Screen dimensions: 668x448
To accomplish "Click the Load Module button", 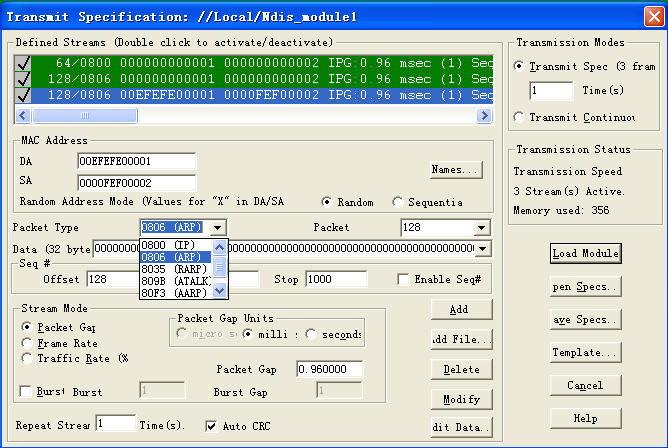I will click(x=585, y=253).
